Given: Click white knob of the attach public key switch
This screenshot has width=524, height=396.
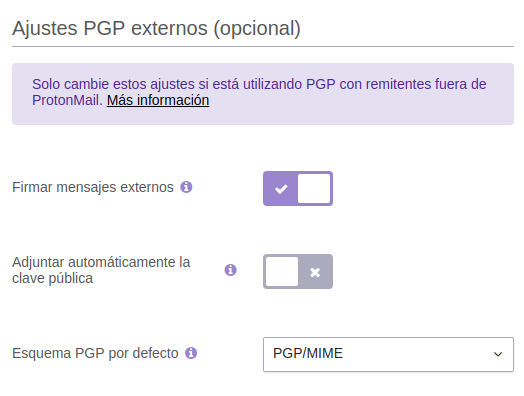Looking at the screenshot, I should 282,271.
